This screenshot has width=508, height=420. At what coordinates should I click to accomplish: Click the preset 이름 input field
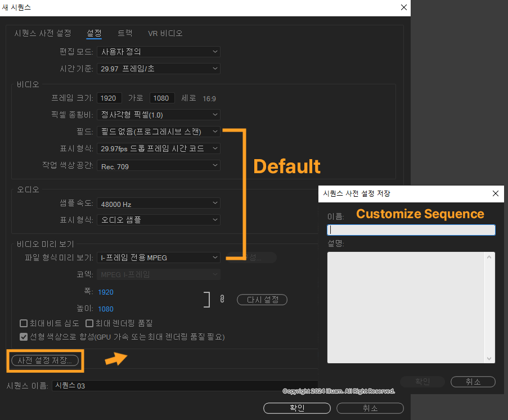click(411, 230)
